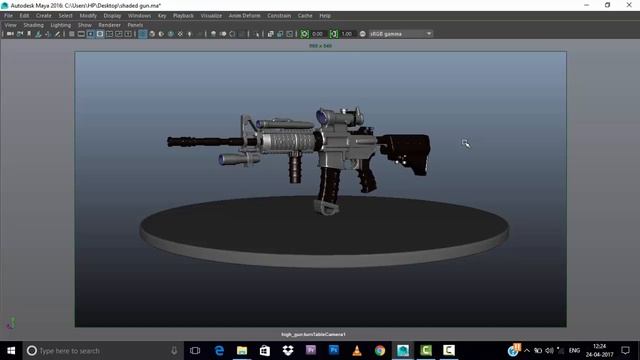Click the green Gamma reset icon
Viewport: 640px width, 360px height.
[x=333, y=34]
